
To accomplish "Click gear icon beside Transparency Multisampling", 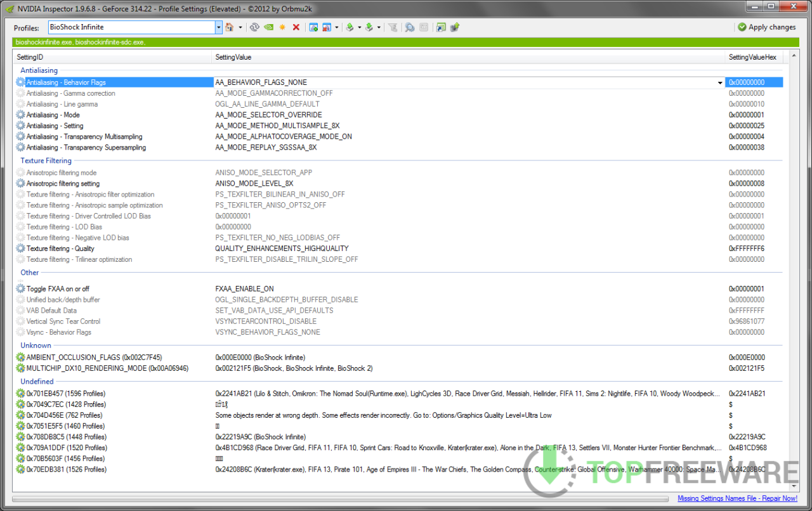I will [x=20, y=136].
